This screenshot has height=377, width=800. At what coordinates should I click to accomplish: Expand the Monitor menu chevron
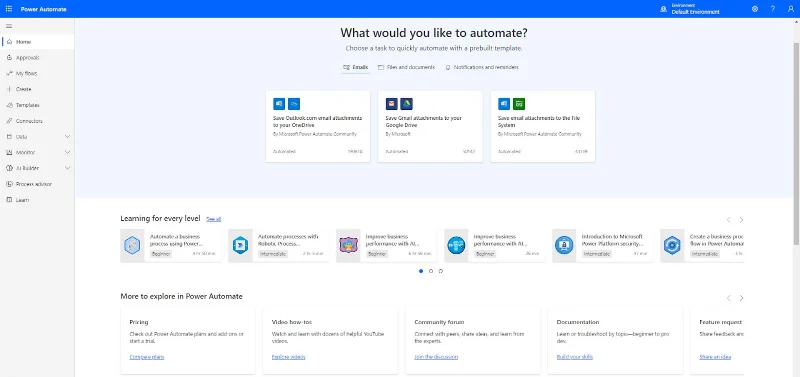(67, 153)
